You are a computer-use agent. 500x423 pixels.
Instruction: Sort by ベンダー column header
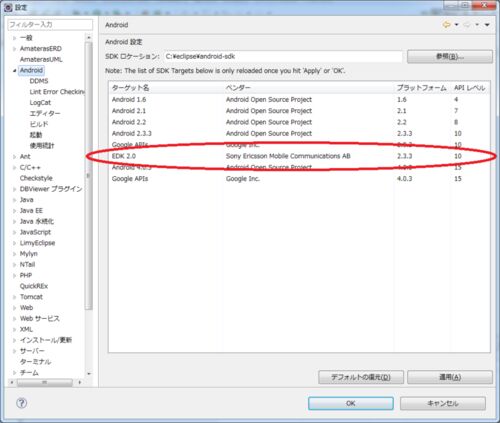308,88
